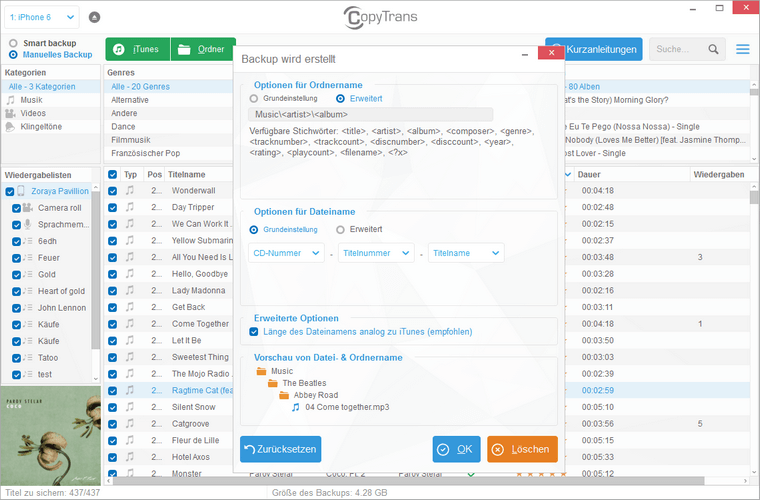
Task: Click the Titelname column header
Action: [x=187, y=174]
